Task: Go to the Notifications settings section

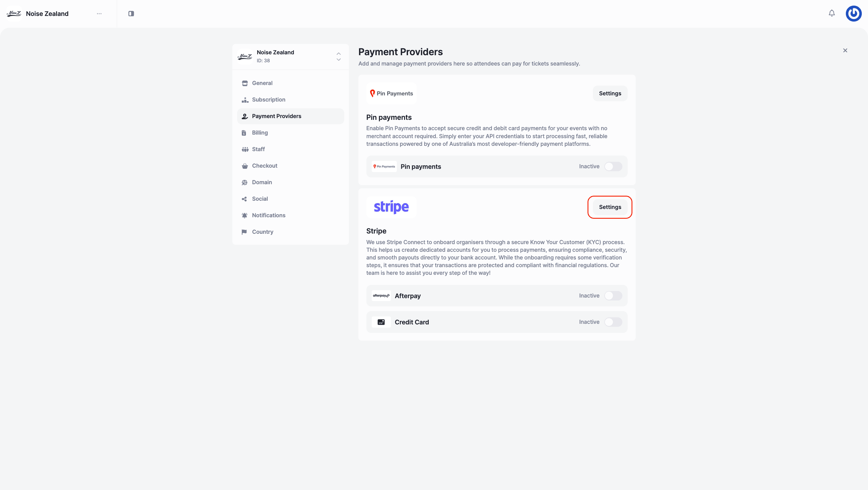Action: pos(268,215)
